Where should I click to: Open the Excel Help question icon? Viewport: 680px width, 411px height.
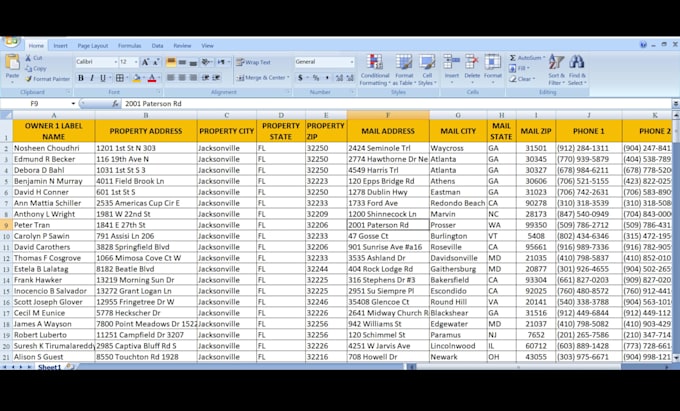[x=643, y=45]
